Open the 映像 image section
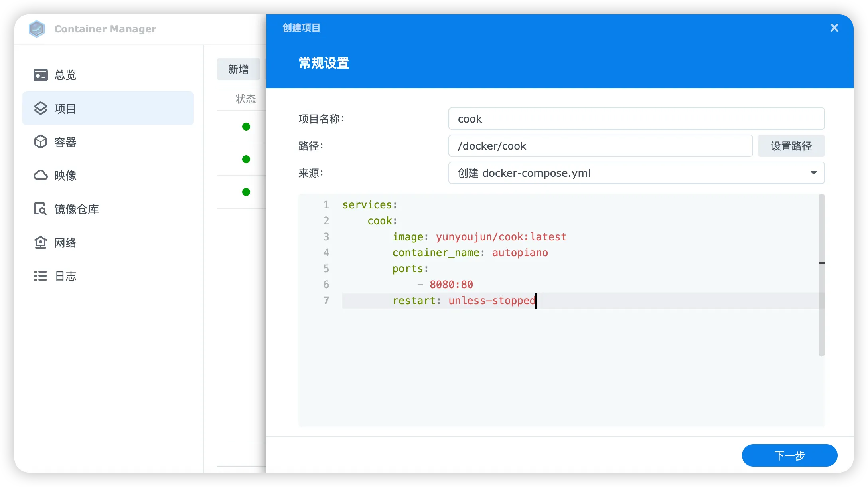Screen dimensions: 868x487 108,175
